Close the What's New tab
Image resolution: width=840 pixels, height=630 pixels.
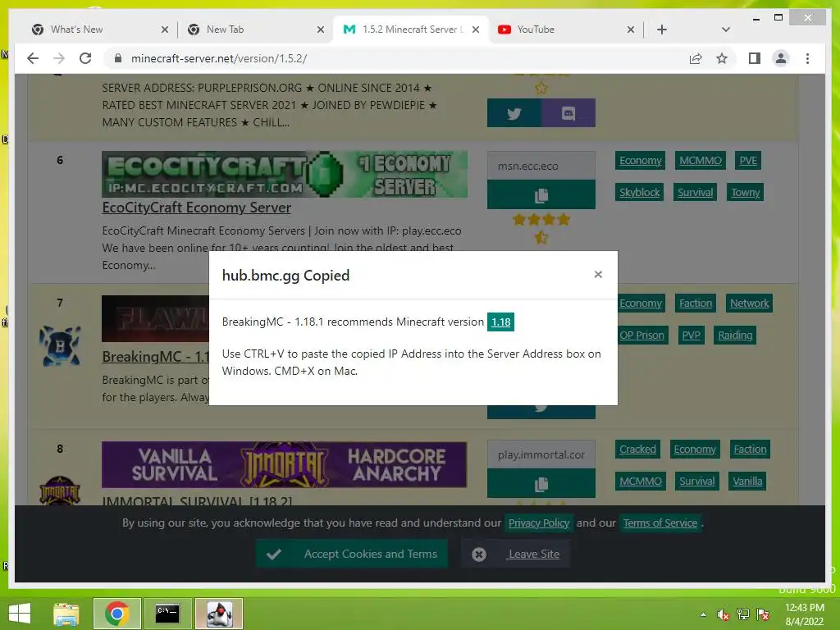pos(164,30)
